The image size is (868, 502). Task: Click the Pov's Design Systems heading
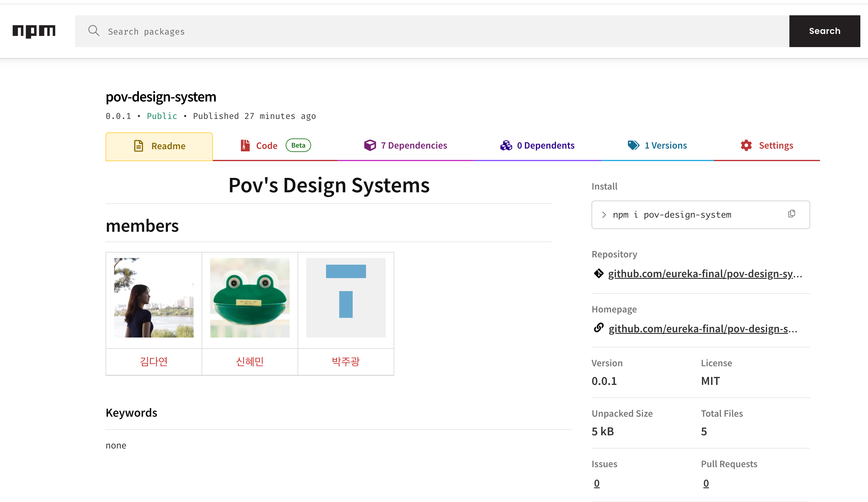coord(329,186)
